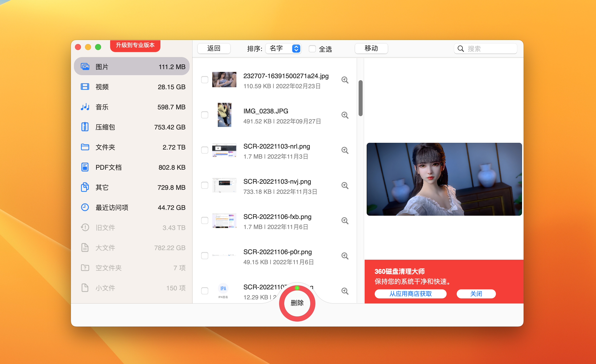
Task: Click the search magnifier icon in toolbar
Action: (x=460, y=49)
